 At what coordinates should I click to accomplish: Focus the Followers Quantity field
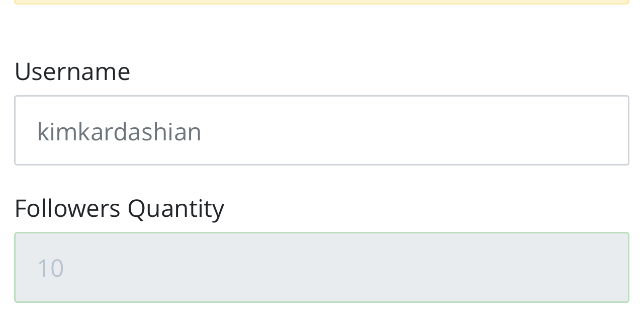[x=322, y=267]
